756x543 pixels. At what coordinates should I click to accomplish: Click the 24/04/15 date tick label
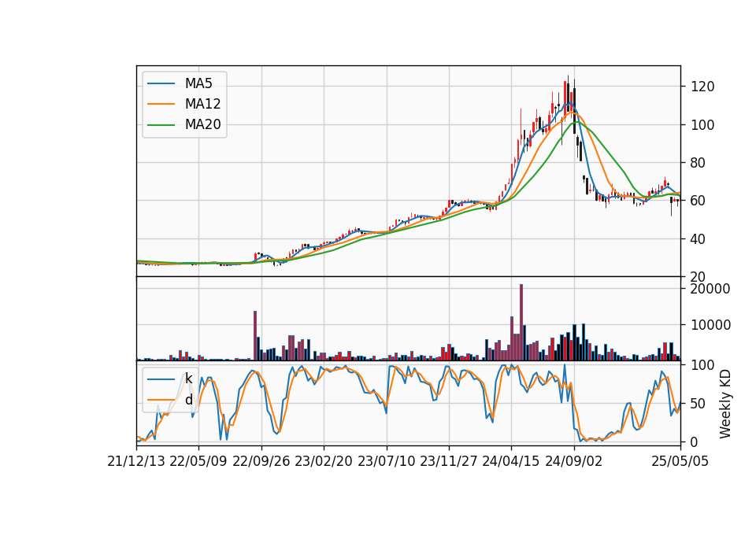pyautogui.click(x=511, y=461)
